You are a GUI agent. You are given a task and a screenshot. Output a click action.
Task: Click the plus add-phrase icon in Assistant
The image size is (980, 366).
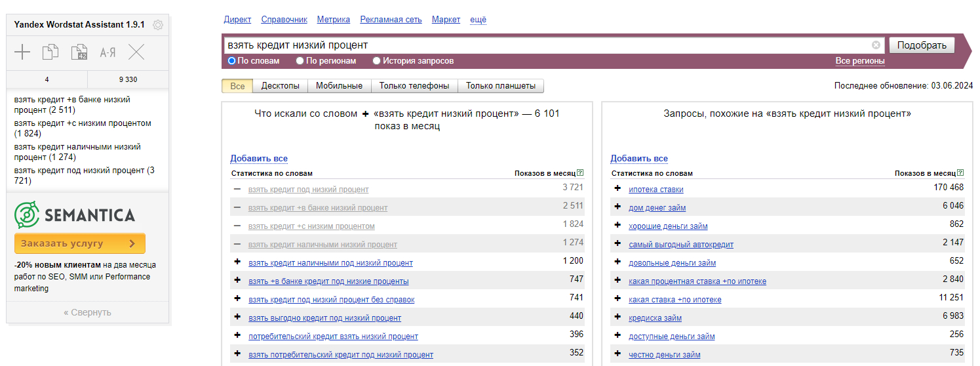[22, 52]
